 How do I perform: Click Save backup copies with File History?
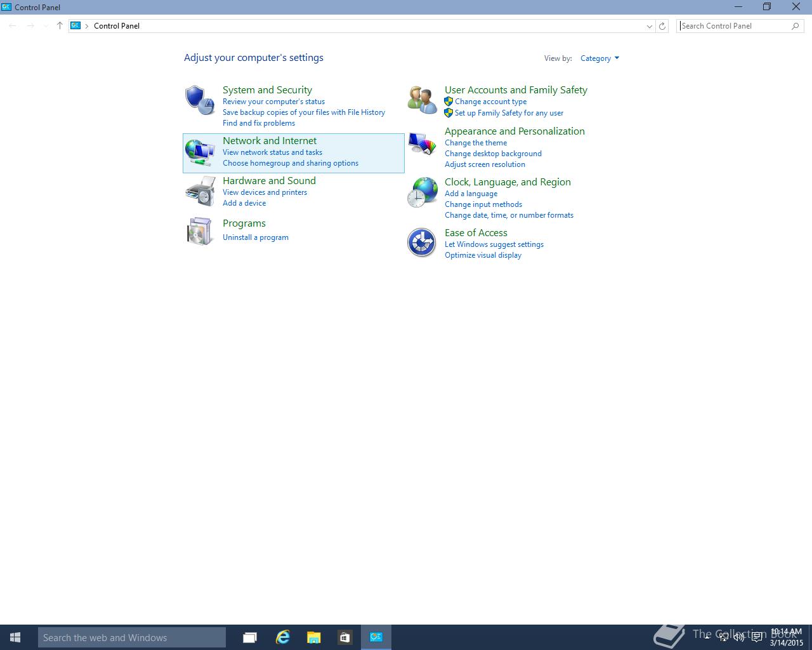tap(304, 112)
